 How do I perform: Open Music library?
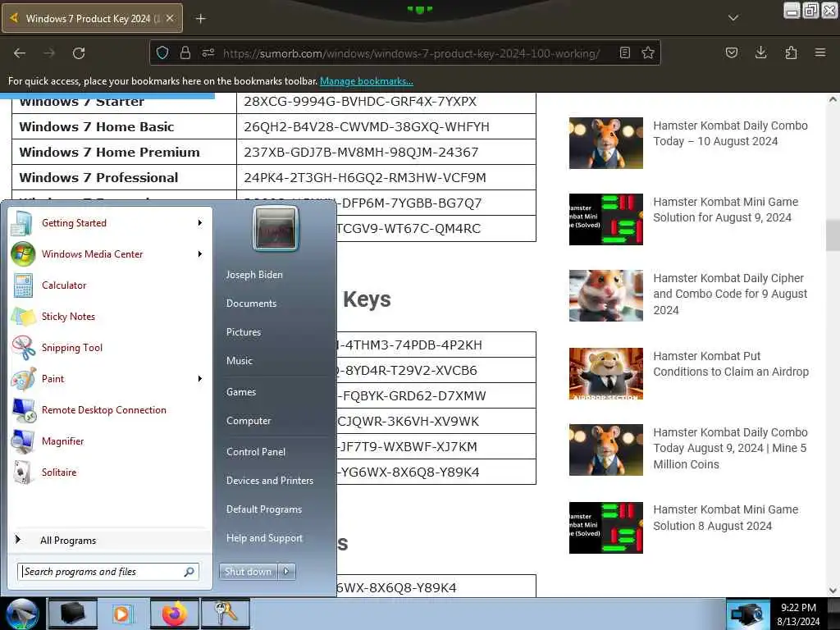coord(239,361)
